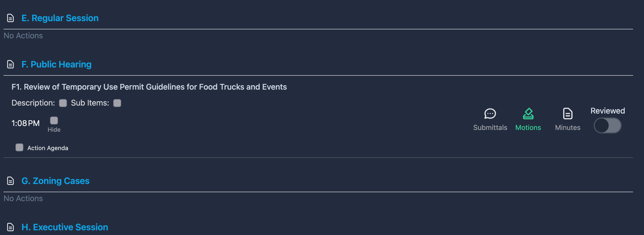Image resolution: width=644 pixels, height=235 pixels.
Task: Open the Minutes document icon
Action: click(x=567, y=114)
